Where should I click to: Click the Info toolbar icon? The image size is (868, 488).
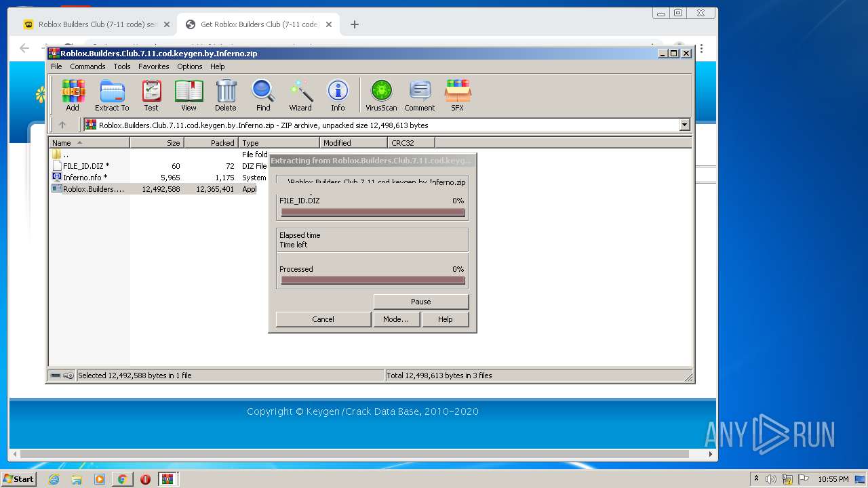pyautogui.click(x=338, y=95)
